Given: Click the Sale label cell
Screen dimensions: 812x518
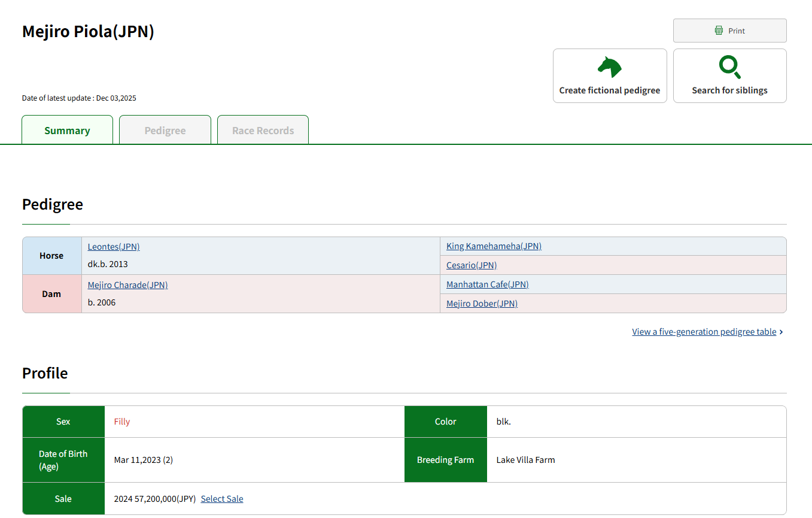Looking at the screenshot, I should [x=63, y=499].
